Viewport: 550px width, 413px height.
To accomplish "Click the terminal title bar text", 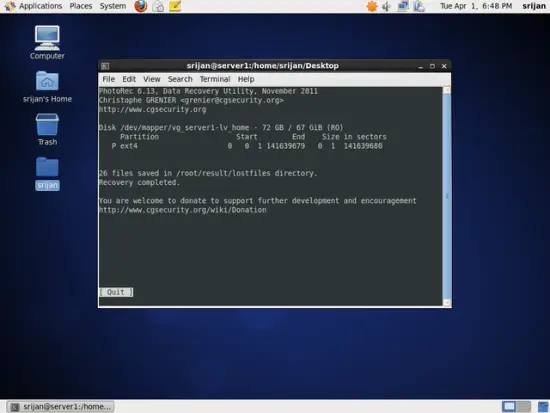I will pos(262,66).
